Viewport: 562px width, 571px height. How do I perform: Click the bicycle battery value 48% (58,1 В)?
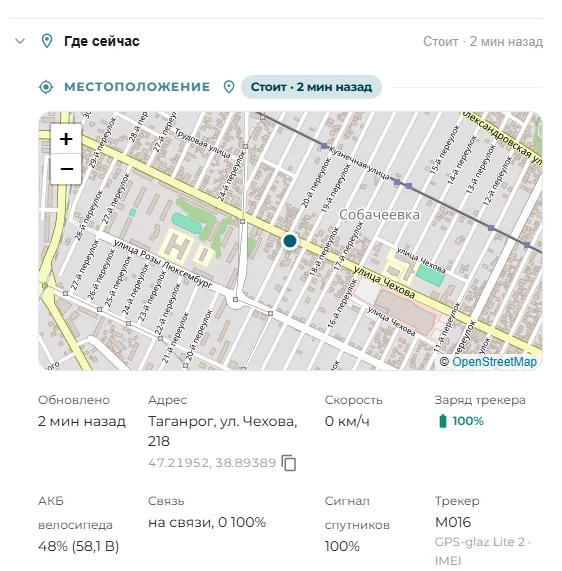point(78,546)
